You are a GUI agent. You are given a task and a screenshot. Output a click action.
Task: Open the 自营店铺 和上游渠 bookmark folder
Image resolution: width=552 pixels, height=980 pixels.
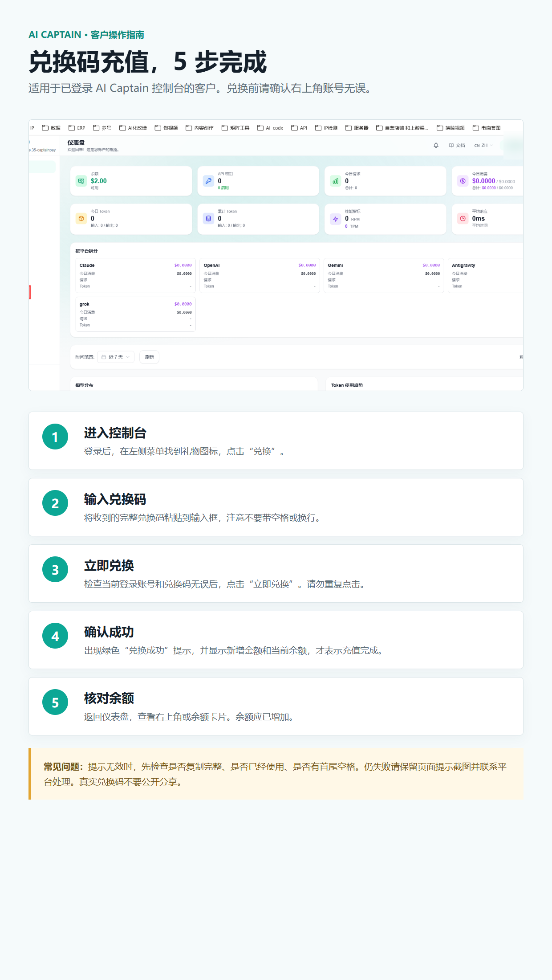point(402,128)
